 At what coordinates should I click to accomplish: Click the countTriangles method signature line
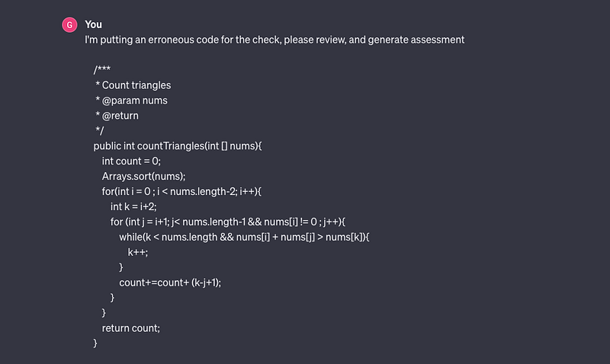pos(178,145)
